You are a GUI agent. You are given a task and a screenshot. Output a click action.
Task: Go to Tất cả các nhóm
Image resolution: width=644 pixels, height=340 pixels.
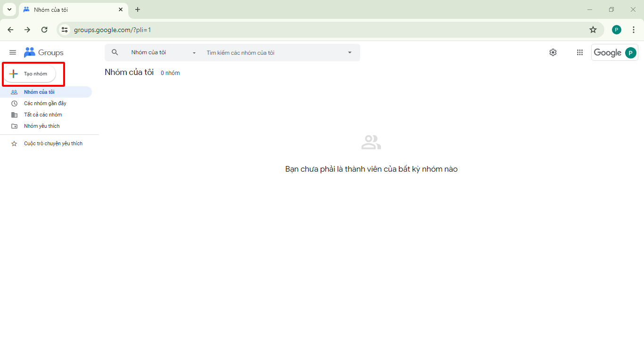tap(43, 115)
